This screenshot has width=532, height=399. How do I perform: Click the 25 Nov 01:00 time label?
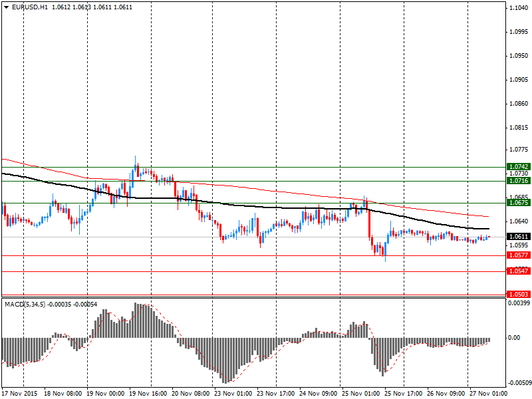[360, 394]
